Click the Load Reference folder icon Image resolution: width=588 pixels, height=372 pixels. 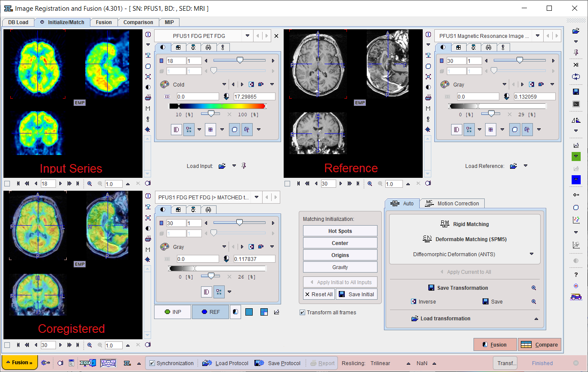pyautogui.click(x=513, y=166)
